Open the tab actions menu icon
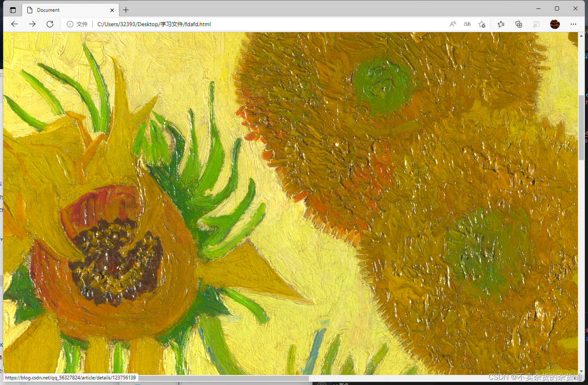 pos(13,10)
